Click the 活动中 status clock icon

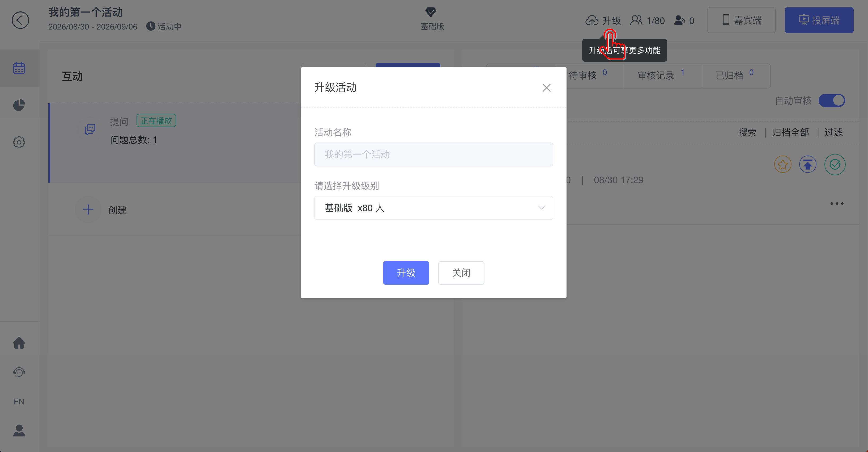click(151, 26)
